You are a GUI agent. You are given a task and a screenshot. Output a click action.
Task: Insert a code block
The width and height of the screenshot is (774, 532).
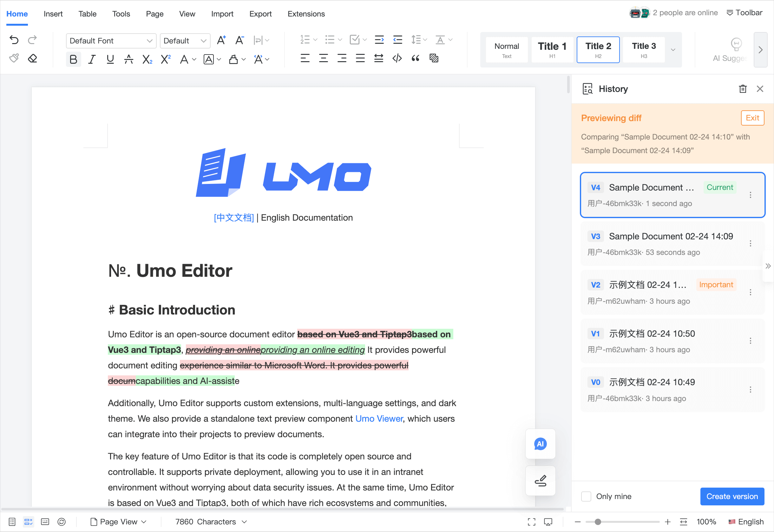click(397, 58)
